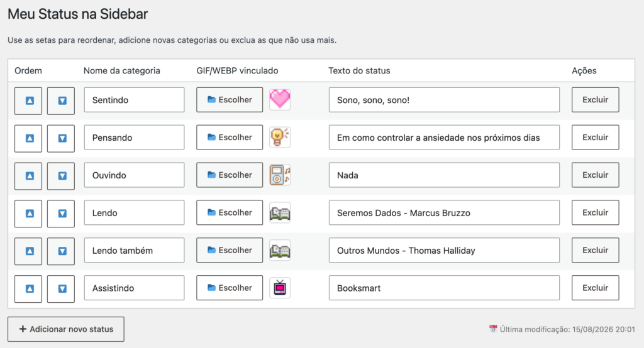This screenshot has width=644, height=348.
Task: Move the Sentindo row down
Action: point(61,101)
